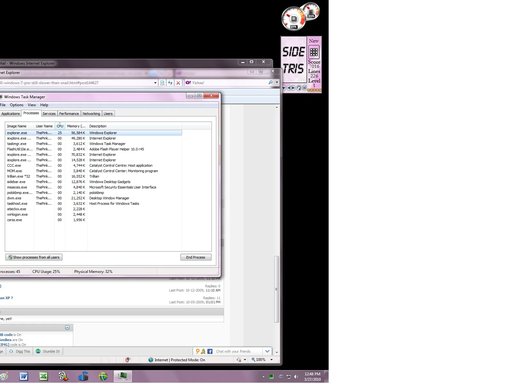The image size is (512, 384).
Task: Select the taskhost.exe process row
Action: 94,203
